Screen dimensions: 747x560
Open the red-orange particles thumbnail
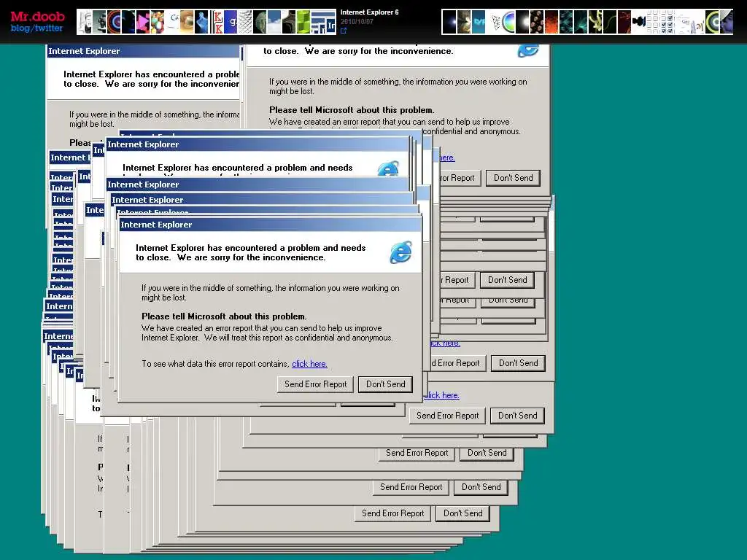551,22
